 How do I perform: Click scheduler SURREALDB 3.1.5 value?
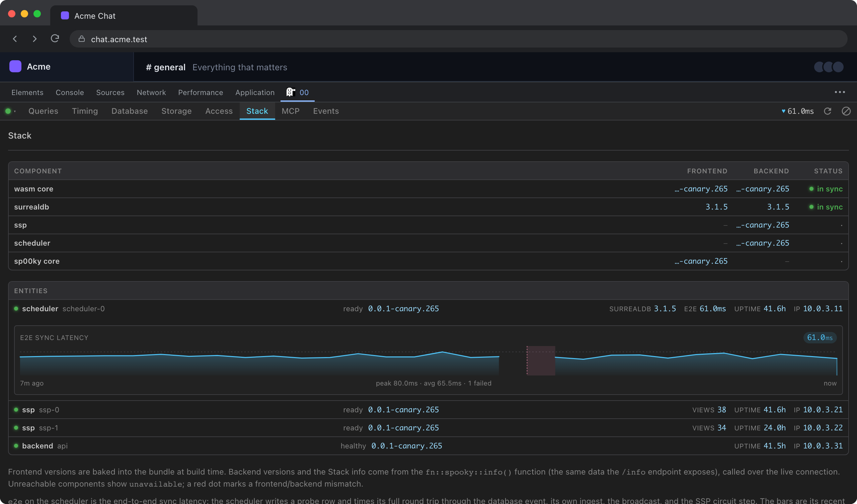click(x=665, y=309)
